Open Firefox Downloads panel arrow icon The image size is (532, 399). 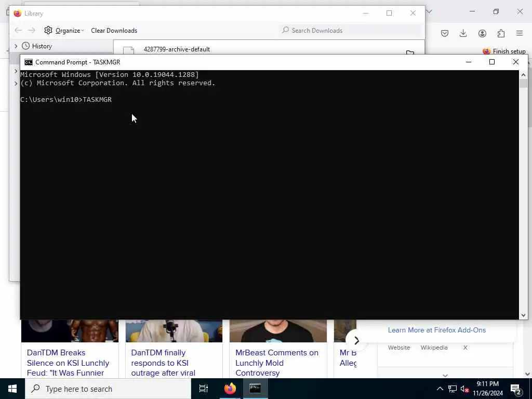point(463,33)
